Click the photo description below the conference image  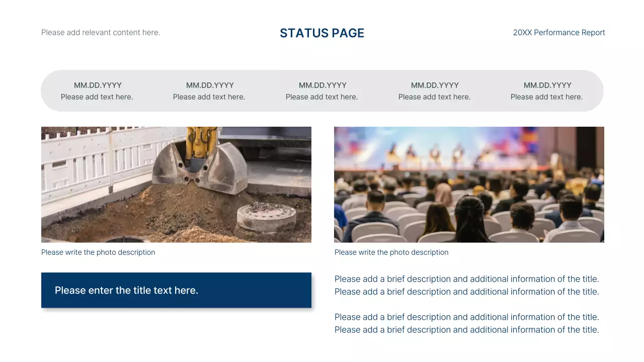pyautogui.click(x=391, y=252)
